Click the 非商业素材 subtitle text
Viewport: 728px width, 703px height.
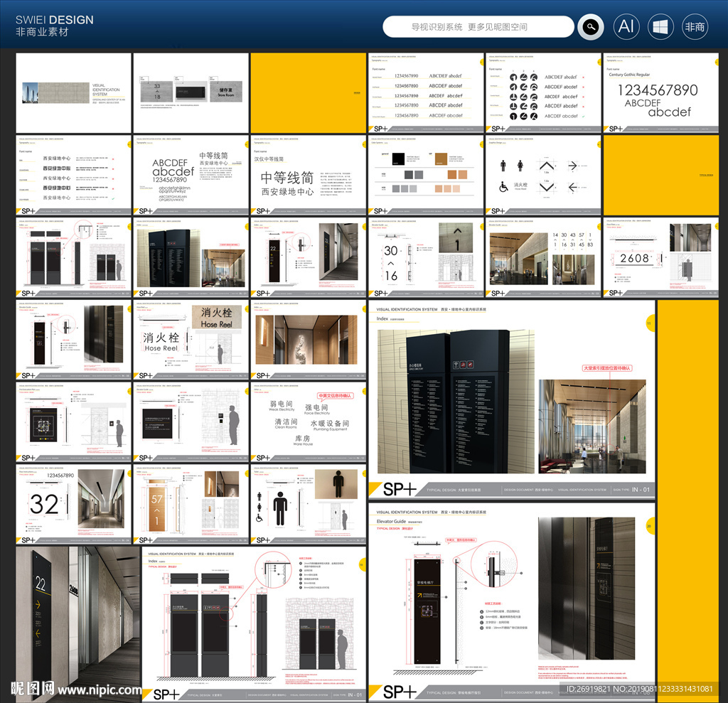pyautogui.click(x=42, y=32)
